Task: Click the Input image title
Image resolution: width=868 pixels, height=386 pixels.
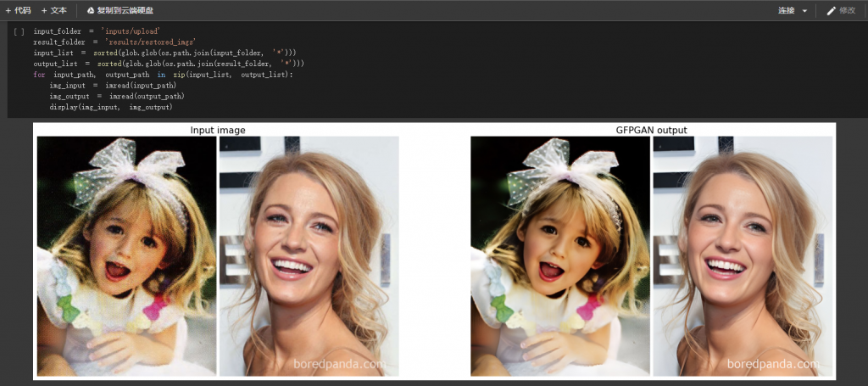Action: click(218, 130)
